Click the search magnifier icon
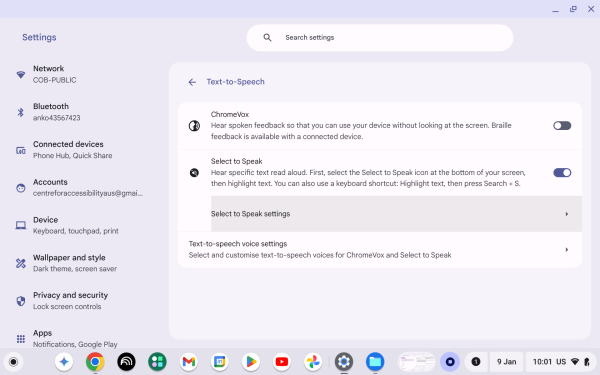 point(267,38)
